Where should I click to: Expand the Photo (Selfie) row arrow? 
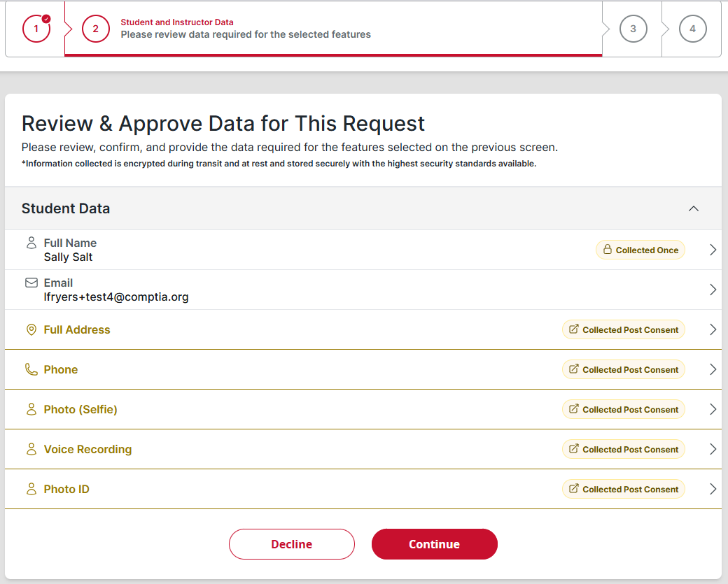pyautogui.click(x=713, y=410)
